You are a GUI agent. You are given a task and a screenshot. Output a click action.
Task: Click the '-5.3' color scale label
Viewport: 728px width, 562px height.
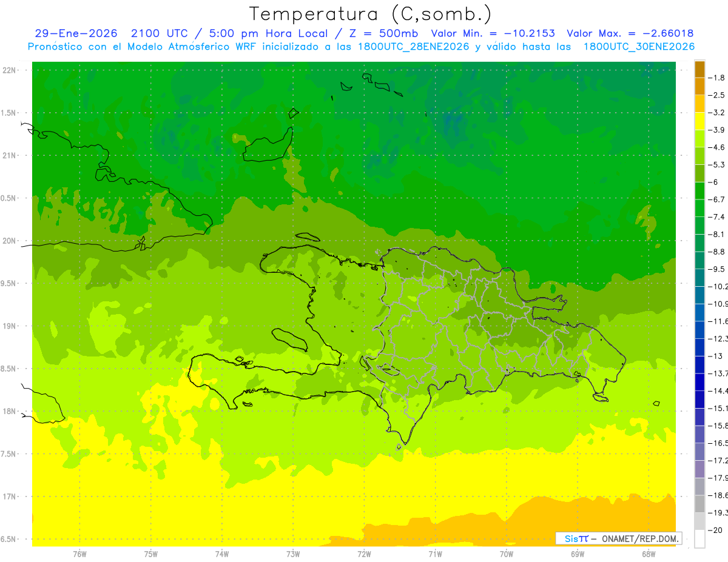pyautogui.click(x=716, y=165)
